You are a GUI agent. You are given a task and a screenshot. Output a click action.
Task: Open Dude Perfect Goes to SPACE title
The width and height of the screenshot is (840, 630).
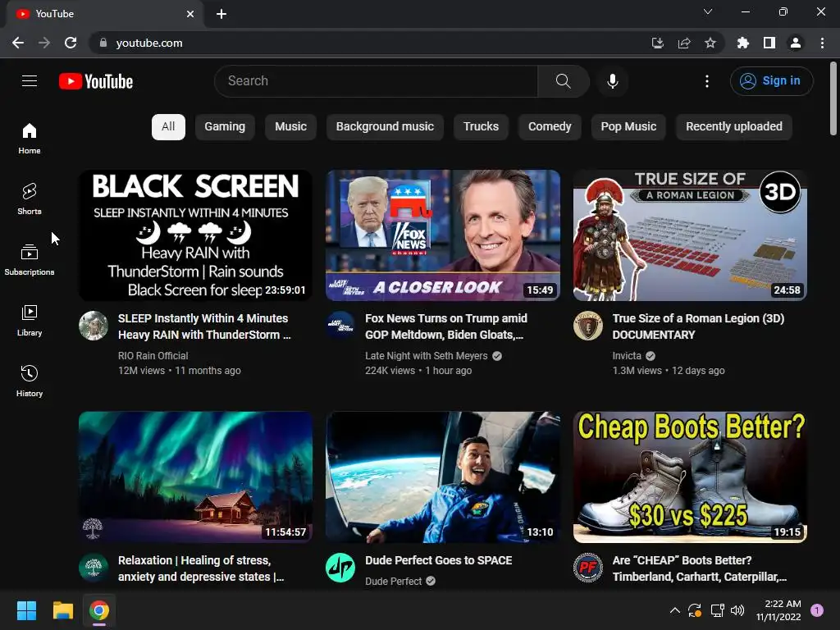pos(439,560)
